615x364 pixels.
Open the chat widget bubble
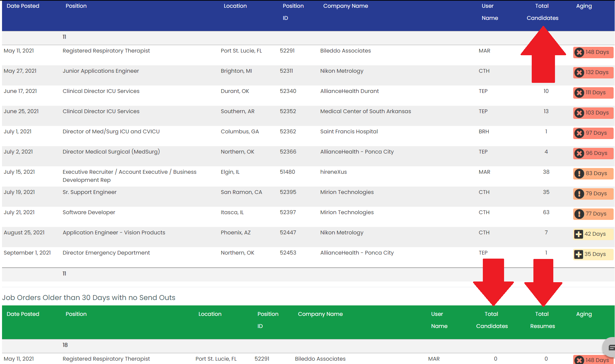[x=610, y=347]
